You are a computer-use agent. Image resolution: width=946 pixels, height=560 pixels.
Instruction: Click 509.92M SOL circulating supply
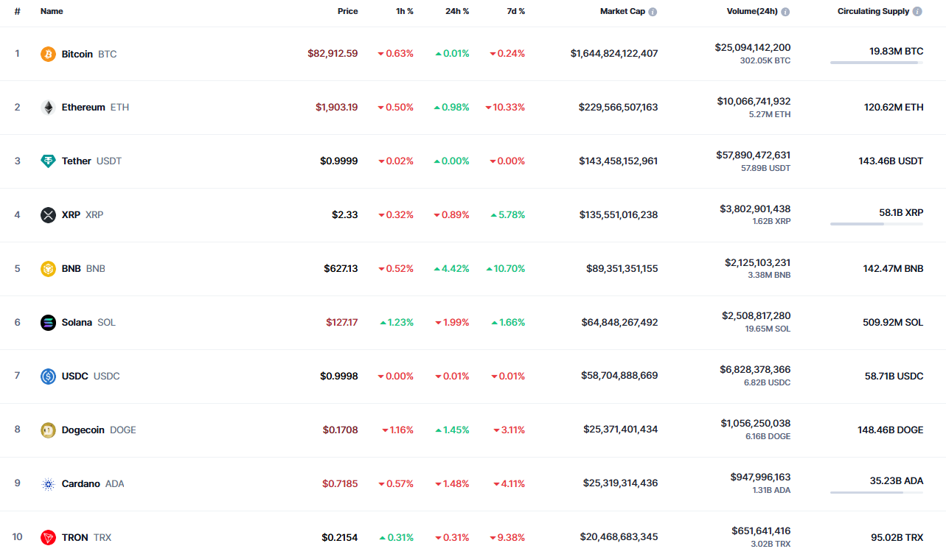[893, 323]
